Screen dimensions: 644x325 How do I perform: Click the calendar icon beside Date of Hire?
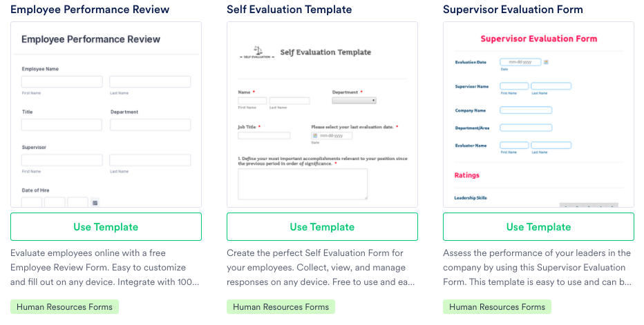tap(95, 202)
